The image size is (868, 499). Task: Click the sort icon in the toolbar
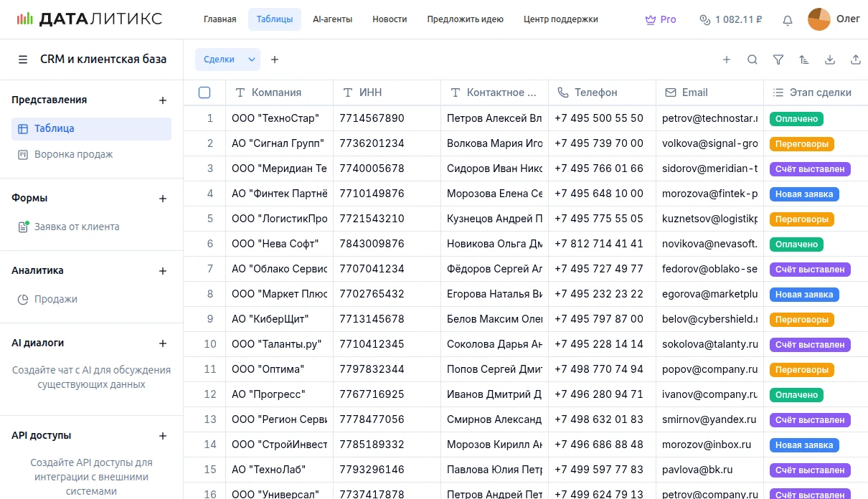(x=804, y=60)
